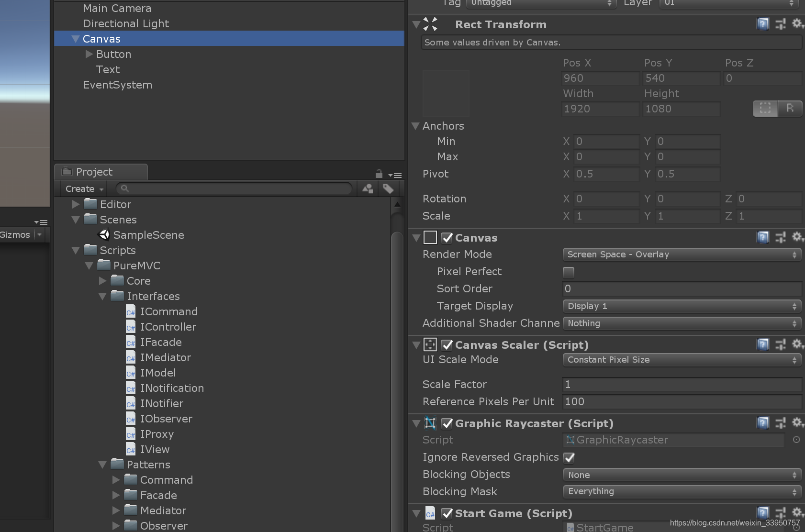Viewport: 805px width, 532px height.
Task: Open Canvas component preset icon
Action: click(780, 237)
